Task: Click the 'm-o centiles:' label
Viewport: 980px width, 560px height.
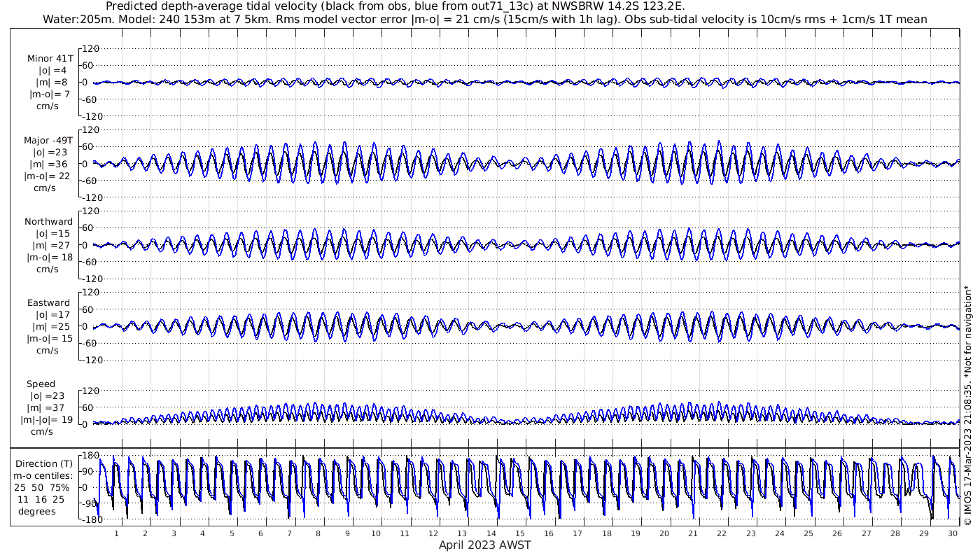Action: 43,476
